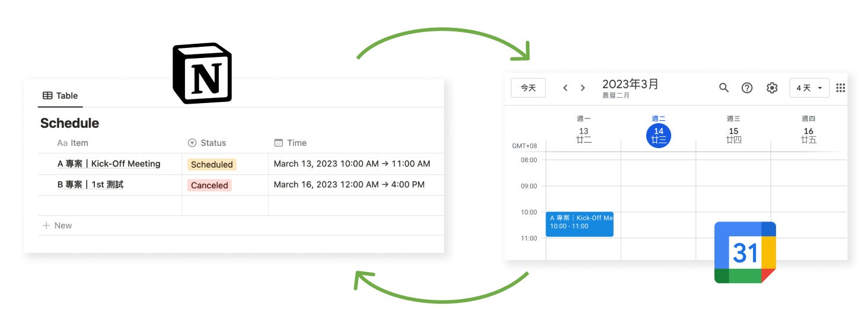Select day 13 週一 in calendar header
868x321 pixels.
coord(583,130)
